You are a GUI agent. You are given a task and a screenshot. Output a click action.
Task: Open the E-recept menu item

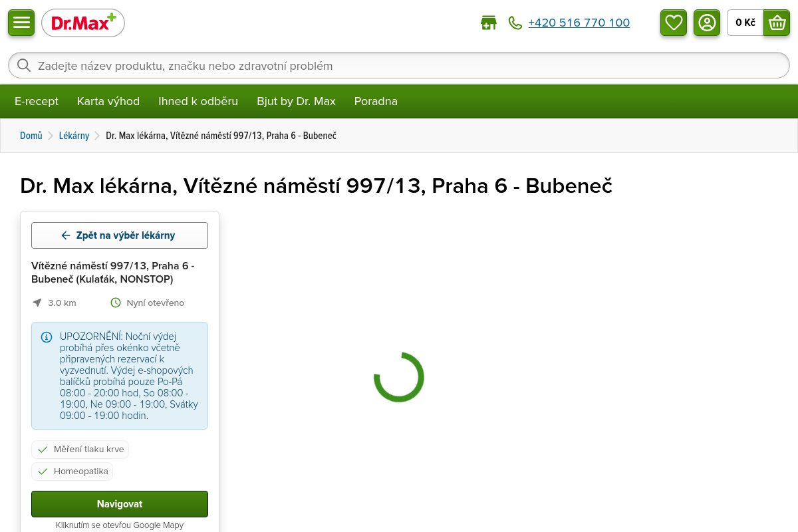(x=37, y=101)
